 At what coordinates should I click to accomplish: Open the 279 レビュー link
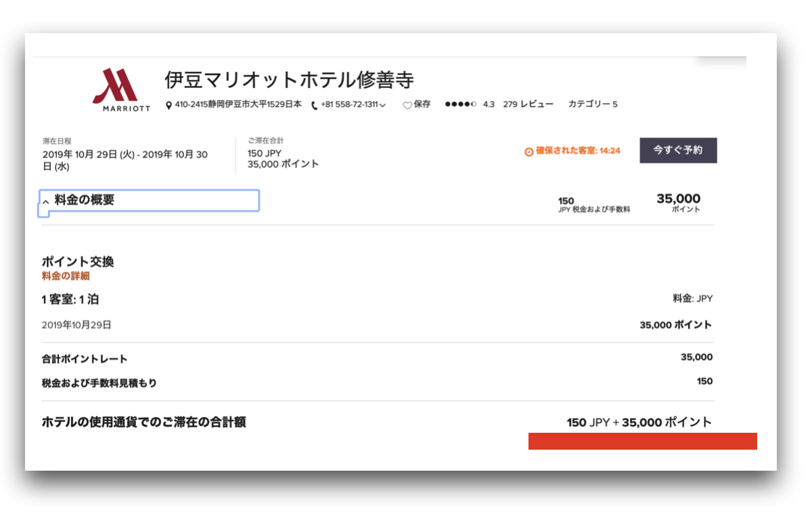[x=528, y=104]
